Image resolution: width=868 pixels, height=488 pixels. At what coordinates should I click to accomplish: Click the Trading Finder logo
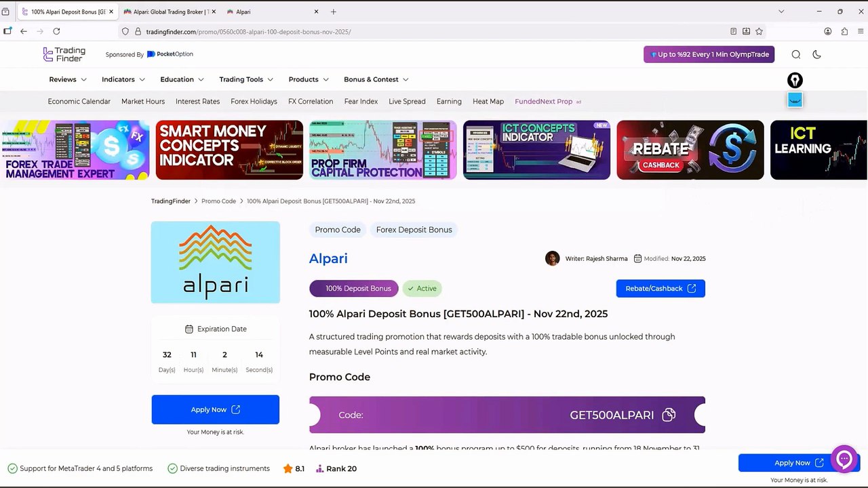[x=64, y=54]
